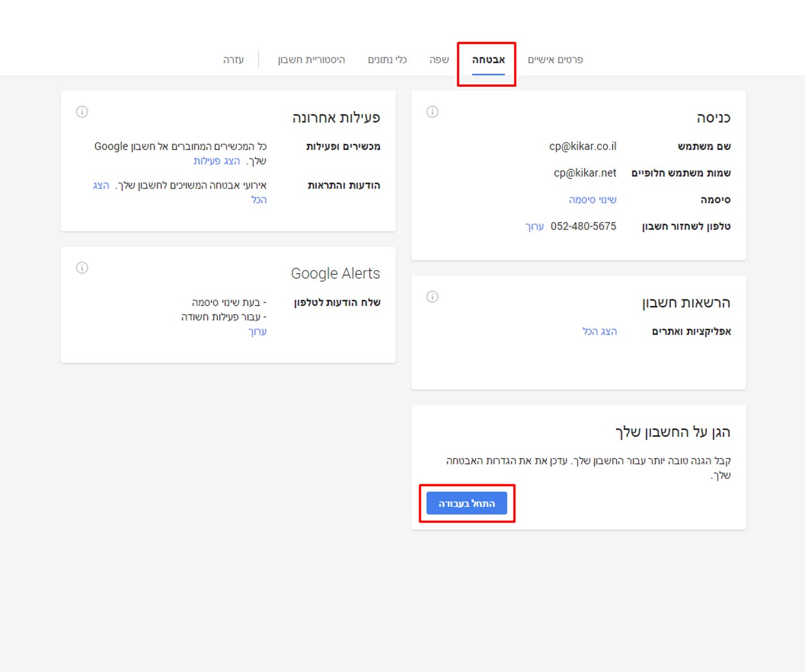Screen dimensions: 805x672
Task: Click the כניסה card heading
Action: (x=714, y=118)
